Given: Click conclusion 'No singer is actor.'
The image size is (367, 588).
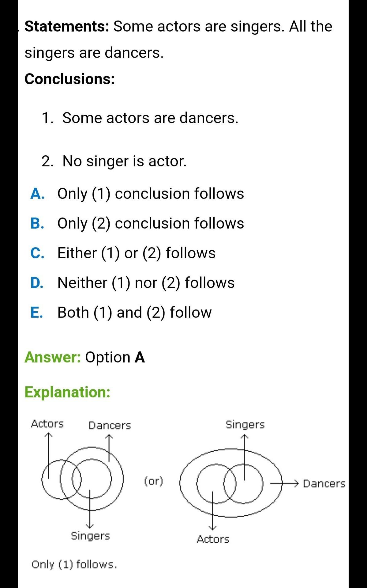Looking at the screenshot, I should pyautogui.click(x=124, y=161).
